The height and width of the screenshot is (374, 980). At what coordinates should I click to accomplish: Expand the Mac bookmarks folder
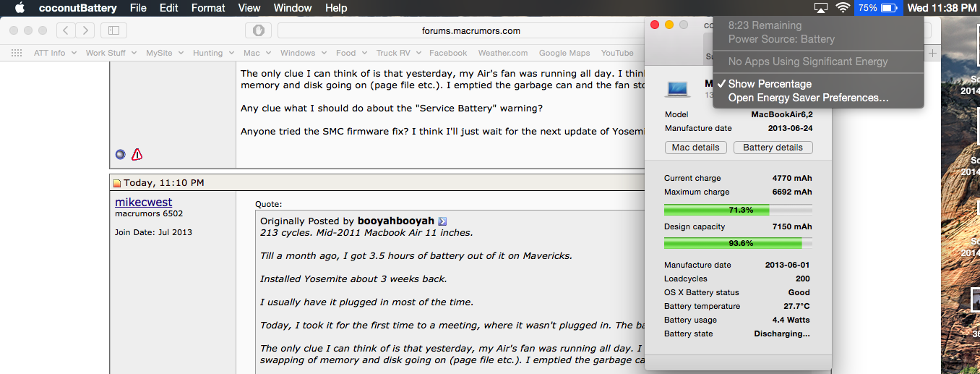pos(257,53)
